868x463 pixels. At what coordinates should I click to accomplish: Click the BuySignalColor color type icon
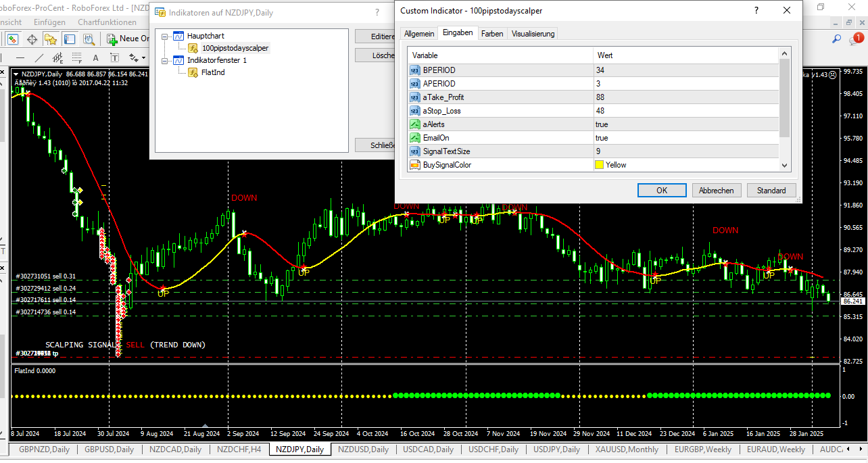(415, 165)
